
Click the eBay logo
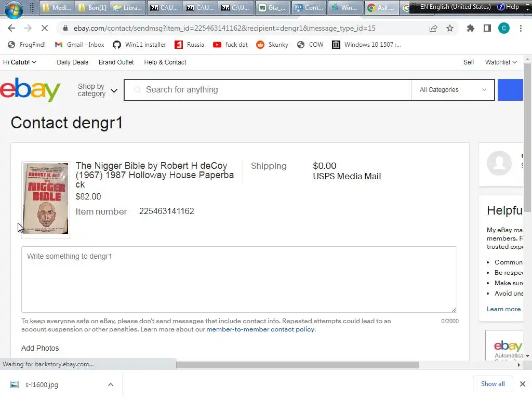30,89
